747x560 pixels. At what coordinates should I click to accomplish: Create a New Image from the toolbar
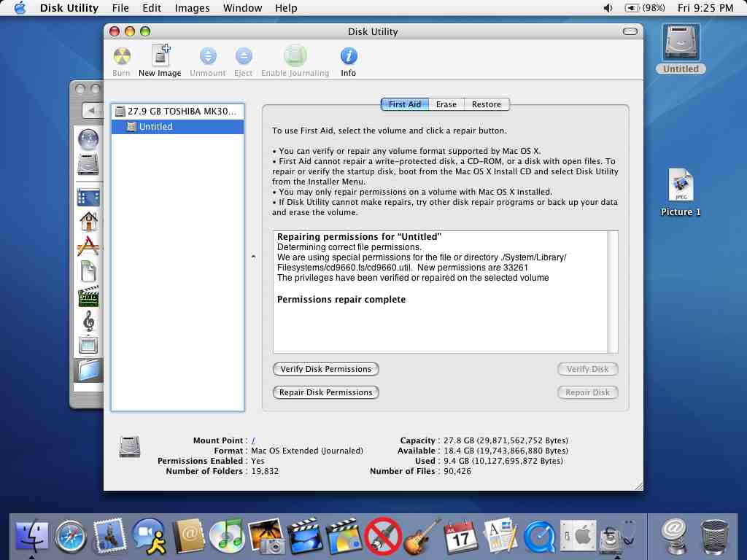tap(160, 61)
